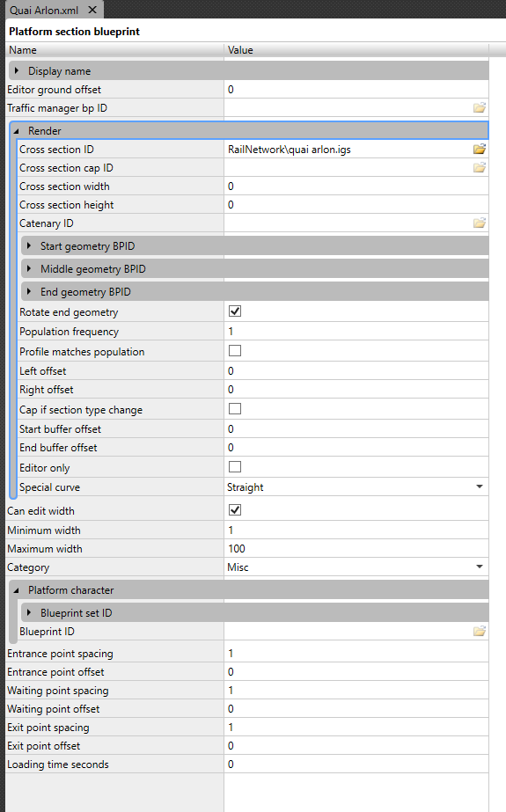
Task: Open browse icon for Blueprint ID
Action: (x=479, y=632)
